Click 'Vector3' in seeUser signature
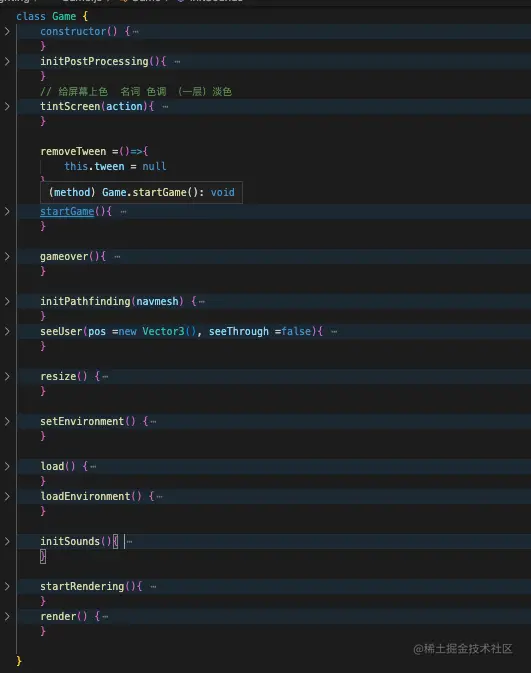The width and height of the screenshot is (531, 673). 163,332
